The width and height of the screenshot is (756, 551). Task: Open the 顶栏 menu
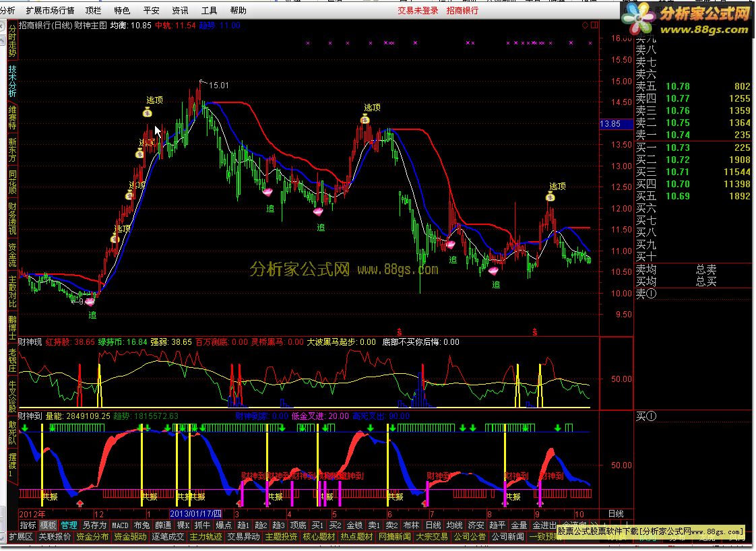pos(93,10)
